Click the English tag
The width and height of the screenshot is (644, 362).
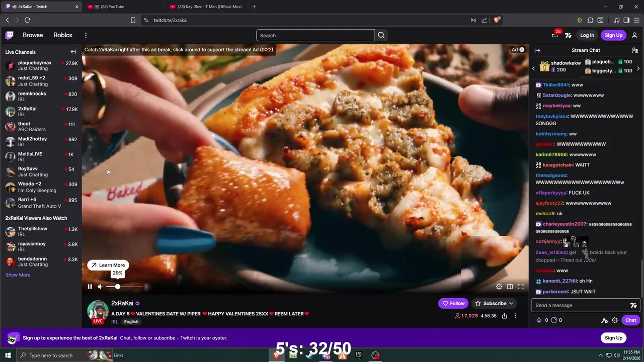(x=131, y=322)
